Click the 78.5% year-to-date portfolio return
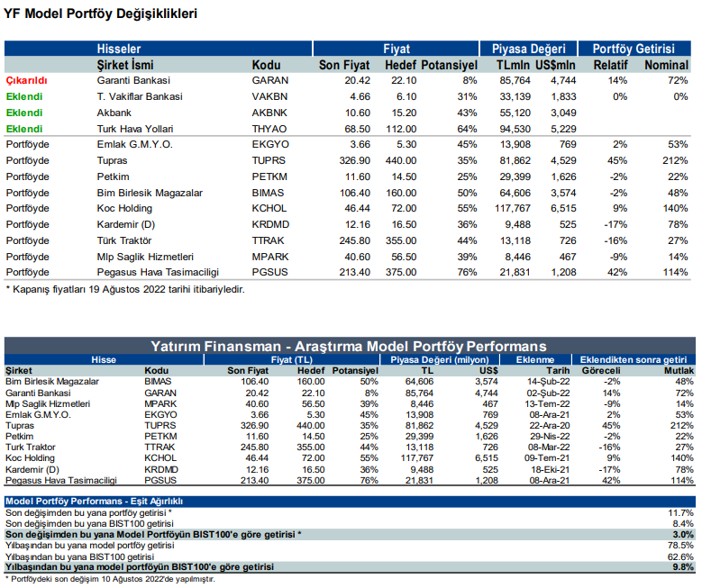 click(x=681, y=546)
